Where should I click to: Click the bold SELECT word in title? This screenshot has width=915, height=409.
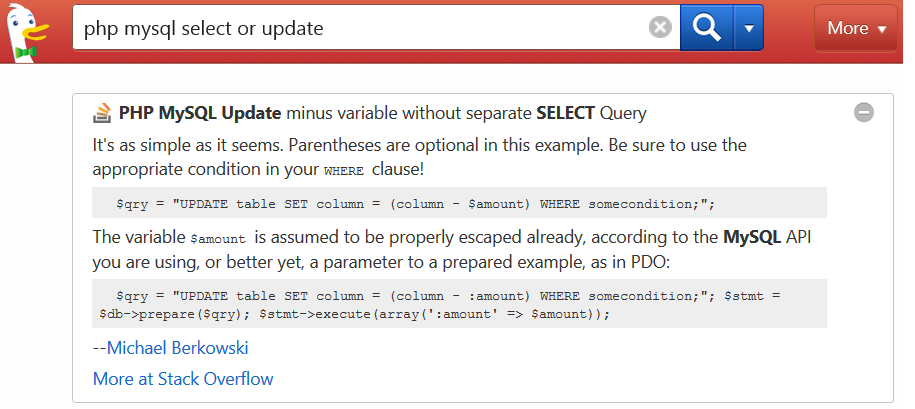tap(565, 113)
